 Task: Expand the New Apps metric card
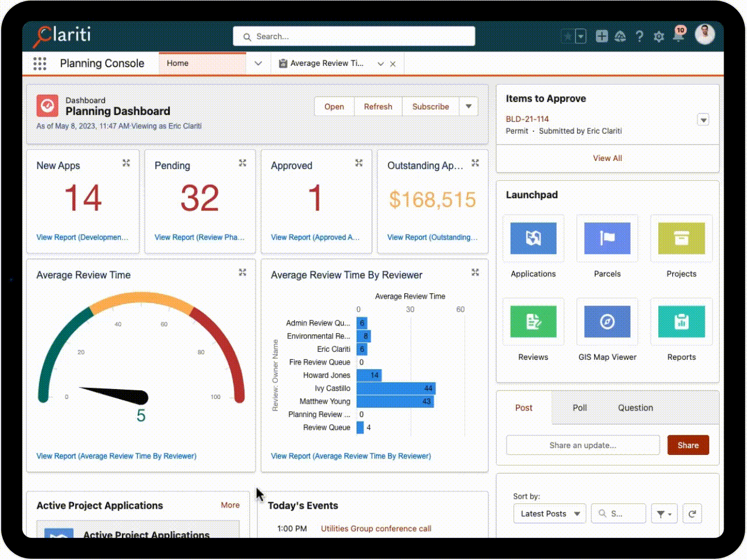[x=126, y=163]
